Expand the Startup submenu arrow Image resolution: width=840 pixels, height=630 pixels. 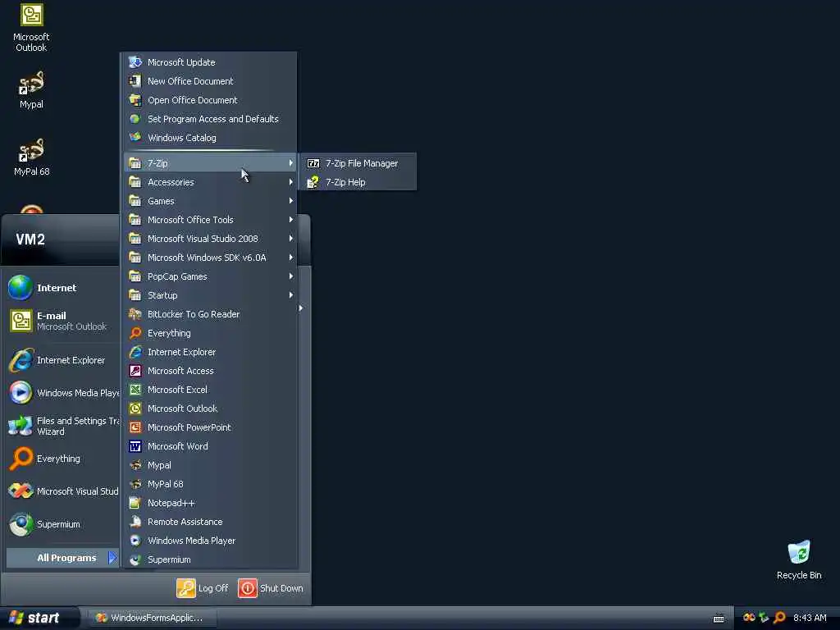291,295
